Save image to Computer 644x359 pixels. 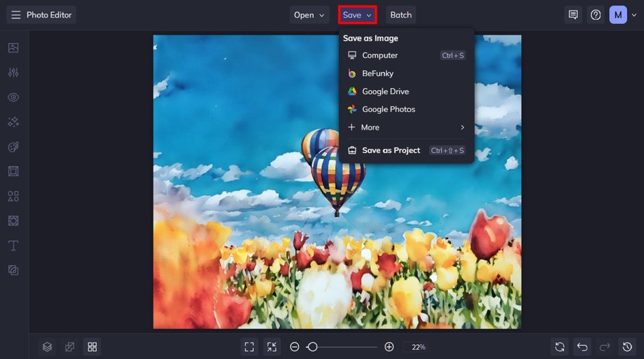coord(406,55)
